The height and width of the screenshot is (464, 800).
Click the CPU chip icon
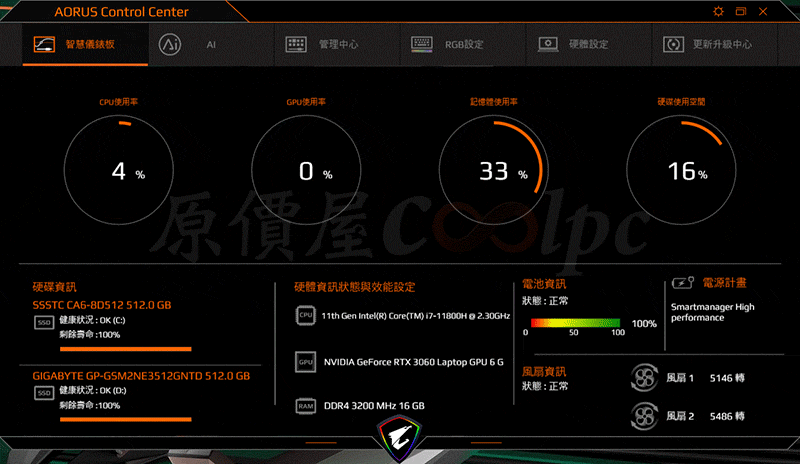306,315
